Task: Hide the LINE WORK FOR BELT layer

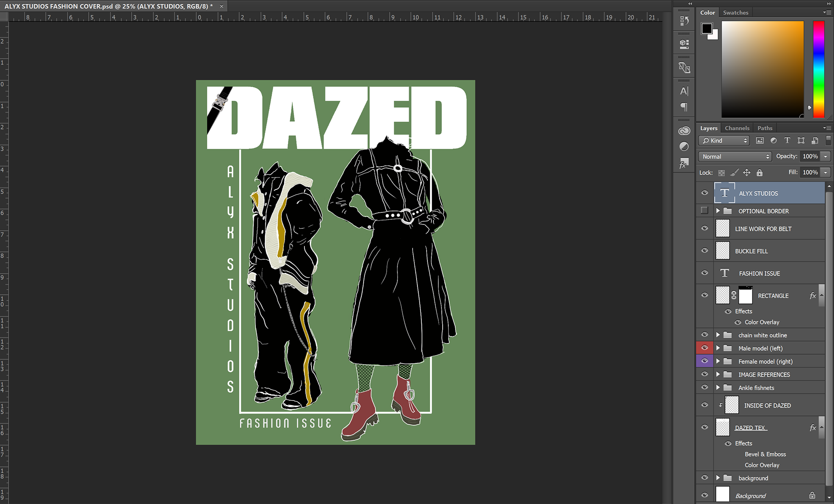Action: point(705,228)
